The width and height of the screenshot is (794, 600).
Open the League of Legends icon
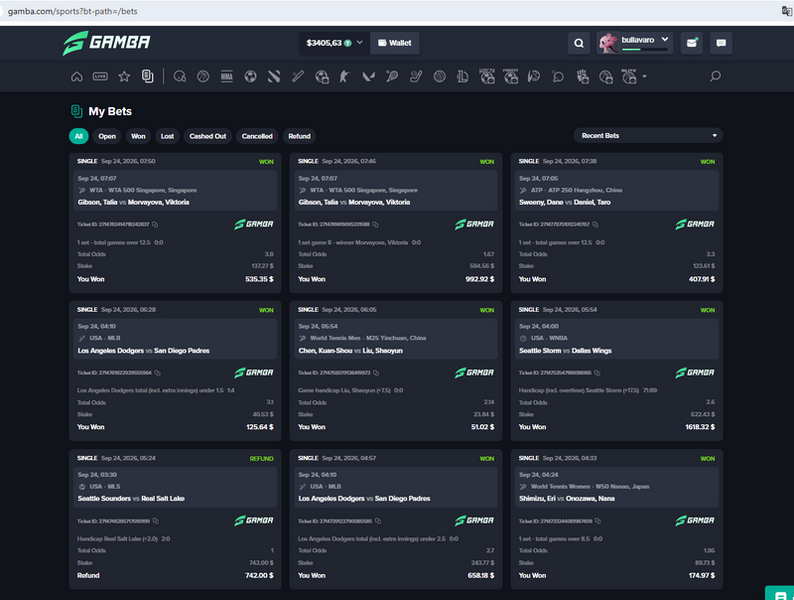[462, 76]
